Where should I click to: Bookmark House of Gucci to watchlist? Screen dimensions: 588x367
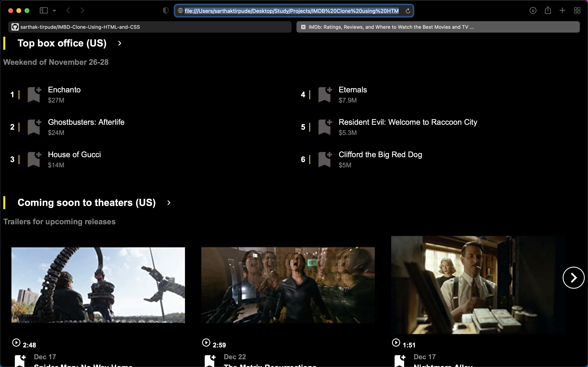[34, 159]
